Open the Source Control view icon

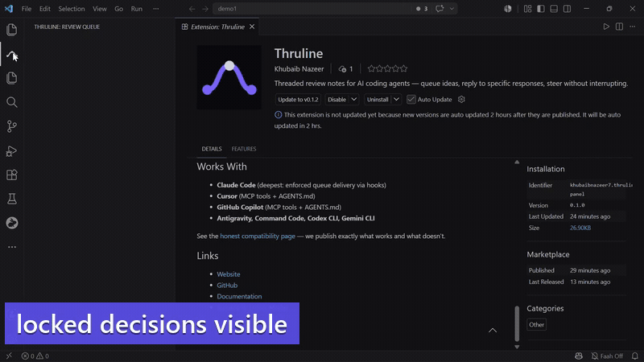click(x=11, y=126)
